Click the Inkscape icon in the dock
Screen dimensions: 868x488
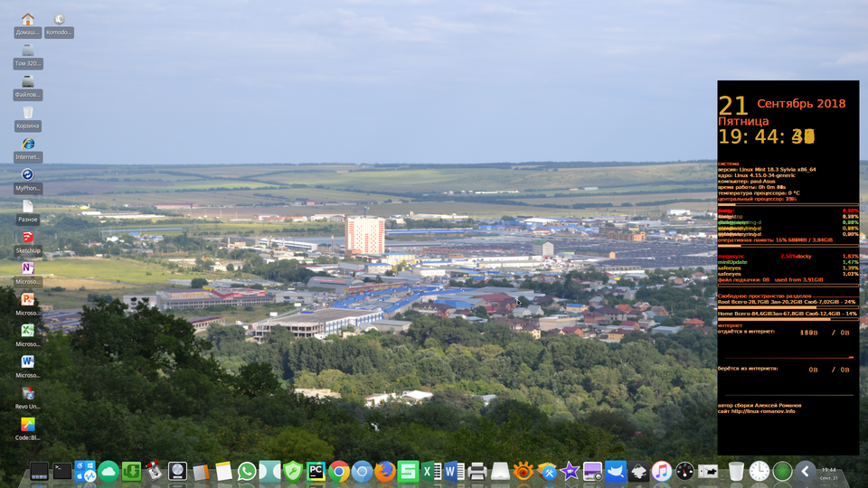pos(639,471)
